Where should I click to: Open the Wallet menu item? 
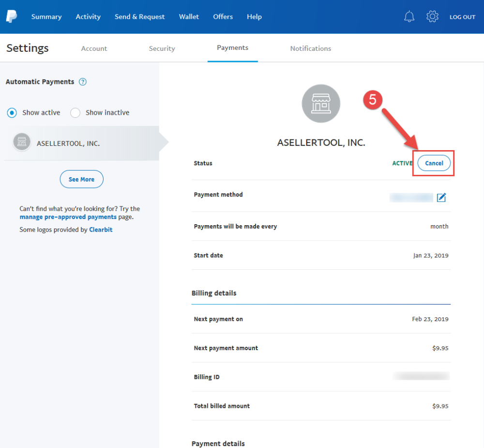[x=189, y=16]
